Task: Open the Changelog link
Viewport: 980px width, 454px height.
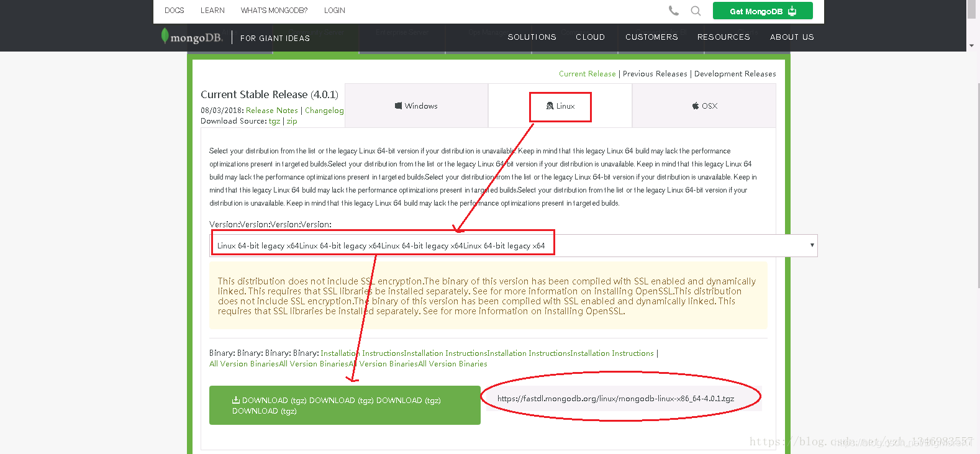Action: pos(324,111)
